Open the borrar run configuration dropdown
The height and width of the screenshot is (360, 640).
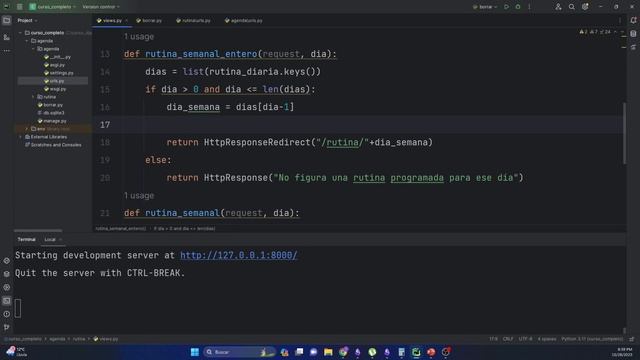point(485,7)
